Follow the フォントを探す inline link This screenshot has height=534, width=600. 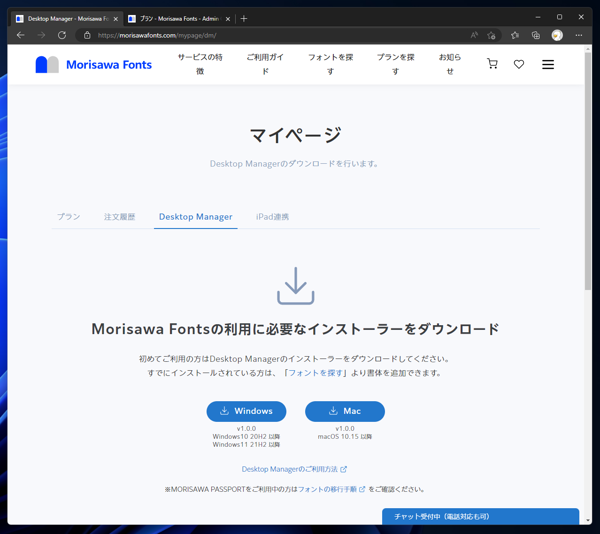[315, 373]
